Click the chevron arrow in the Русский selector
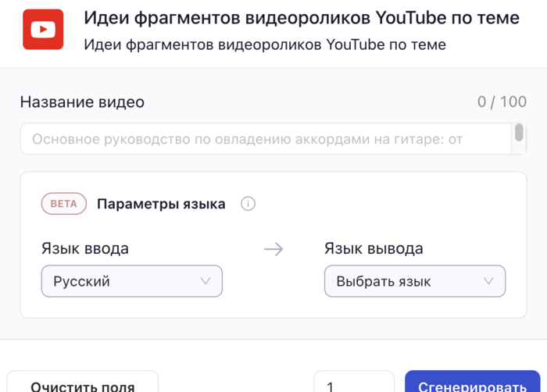The image size is (547, 392). (206, 281)
